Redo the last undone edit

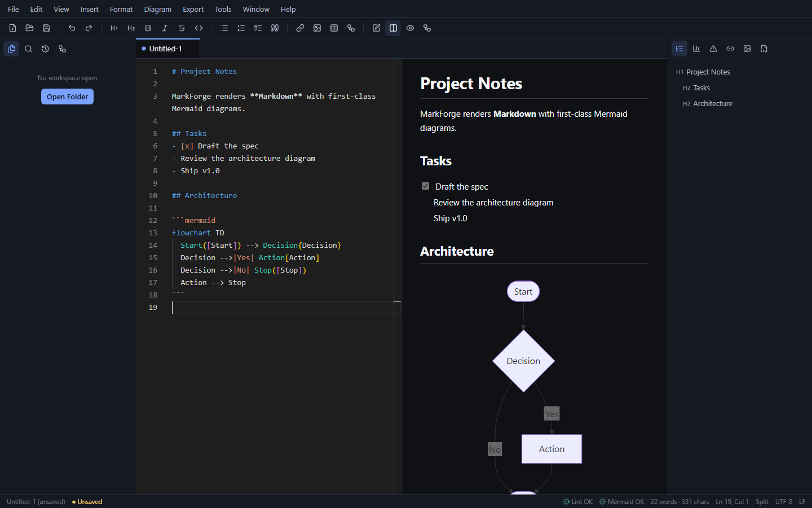89,28
